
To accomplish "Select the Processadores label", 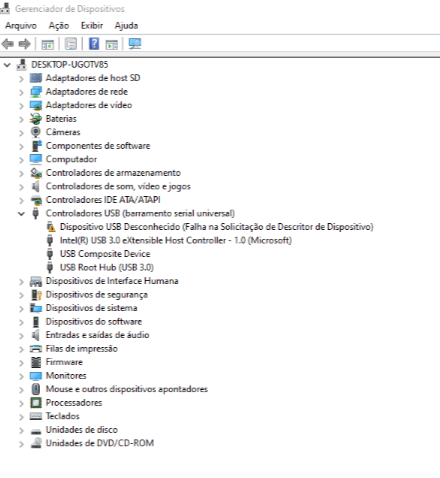I will coord(74,403).
